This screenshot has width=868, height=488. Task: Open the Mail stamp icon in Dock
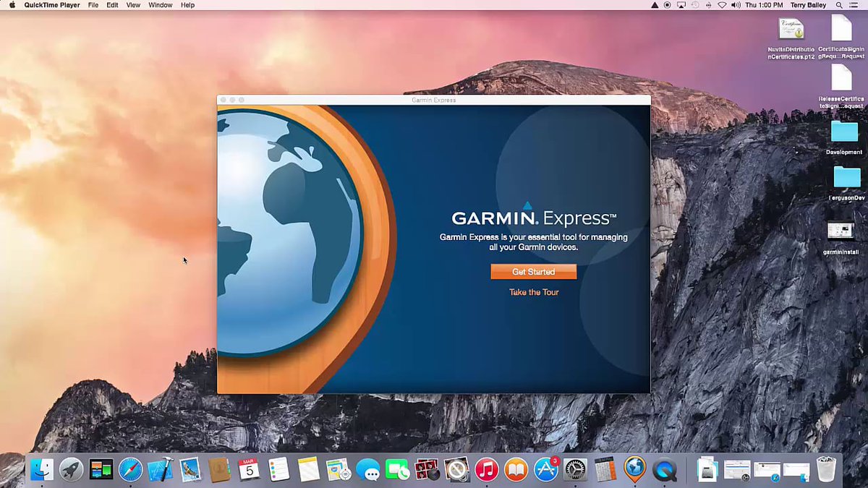coord(190,470)
